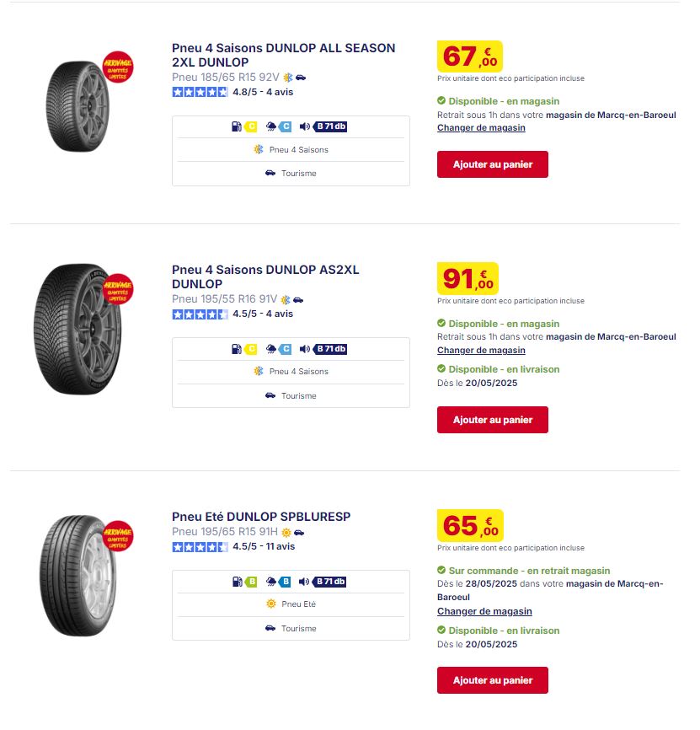
Task: Click Arrivage red badge on first tire image
Action: [118, 67]
